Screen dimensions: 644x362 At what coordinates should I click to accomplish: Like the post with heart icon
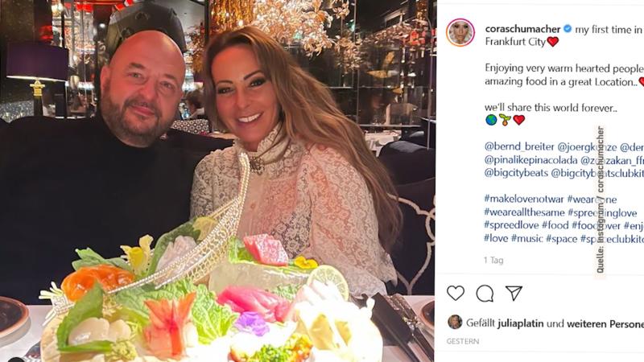click(x=456, y=293)
